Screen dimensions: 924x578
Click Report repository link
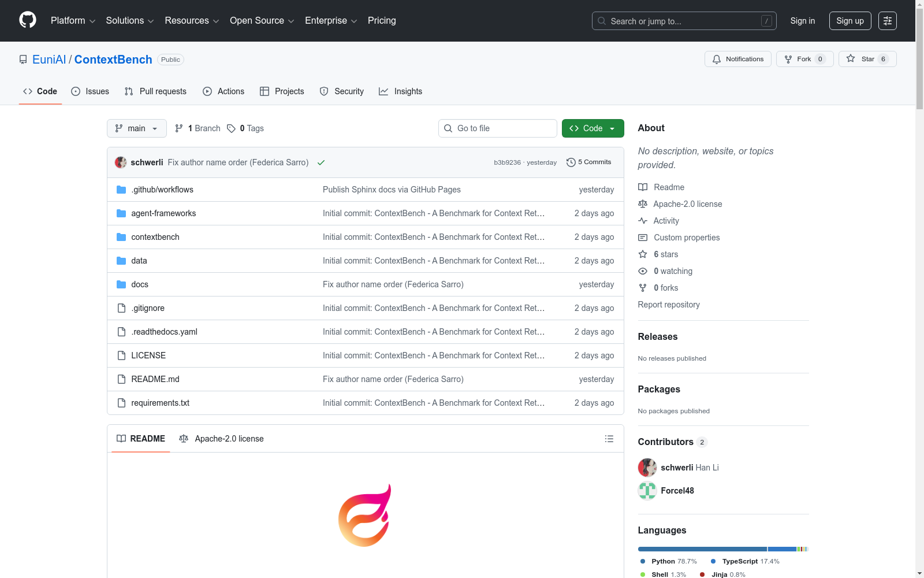tap(669, 305)
